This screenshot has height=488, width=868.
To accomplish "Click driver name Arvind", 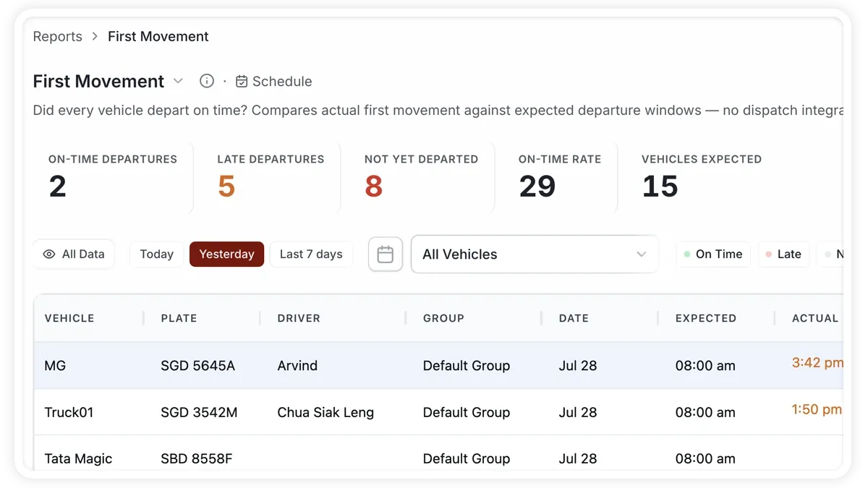I will (297, 366).
